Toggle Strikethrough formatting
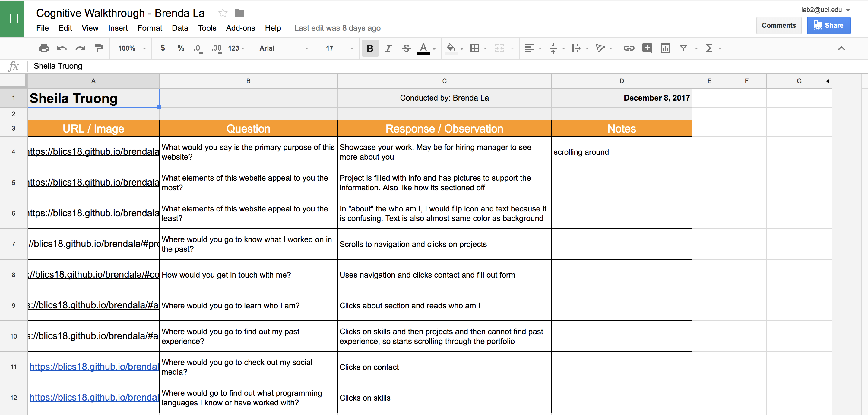The height and width of the screenshot is (415, 868). click(406, 48)
